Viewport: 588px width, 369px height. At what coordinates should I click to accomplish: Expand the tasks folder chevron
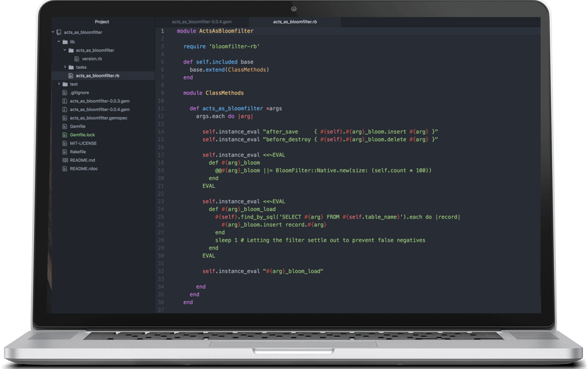64,67
